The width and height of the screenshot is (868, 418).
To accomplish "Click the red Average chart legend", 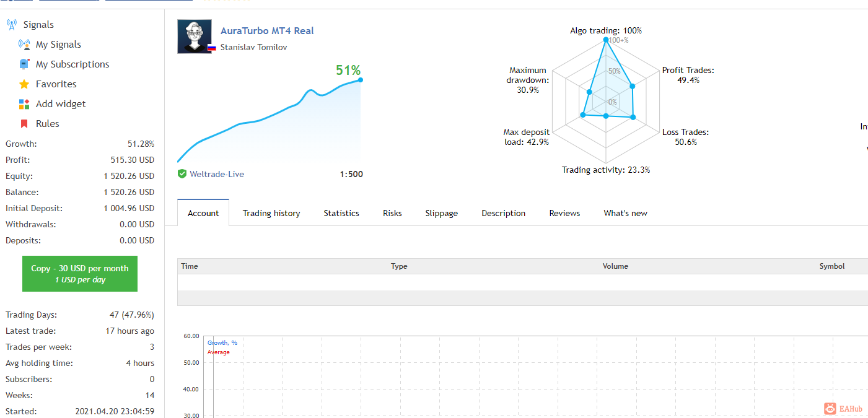I will click(x=219, y=352).
